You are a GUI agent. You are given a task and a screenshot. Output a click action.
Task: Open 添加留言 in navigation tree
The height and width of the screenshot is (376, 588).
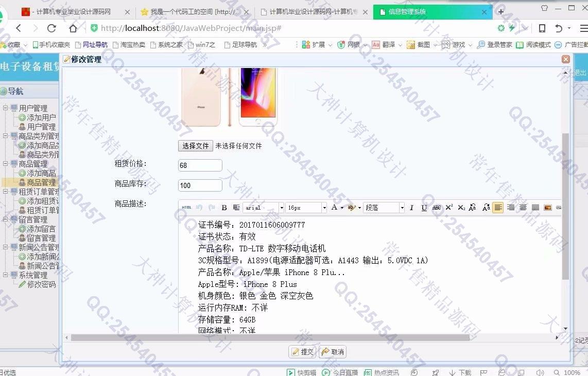pos(41,229)
